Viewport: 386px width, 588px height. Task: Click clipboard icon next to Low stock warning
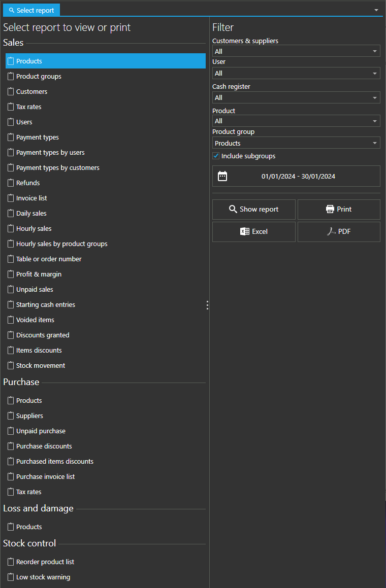(11, 577)
